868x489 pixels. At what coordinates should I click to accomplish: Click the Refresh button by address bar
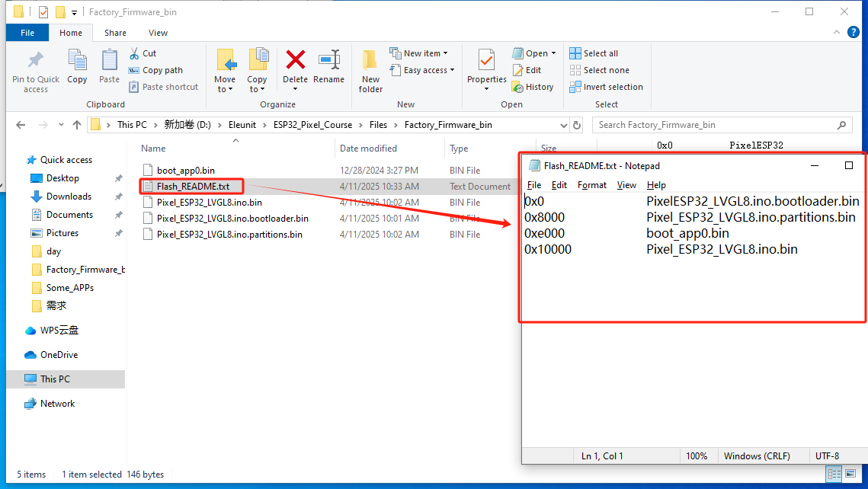pyautogui.click(x=577, y=125)
